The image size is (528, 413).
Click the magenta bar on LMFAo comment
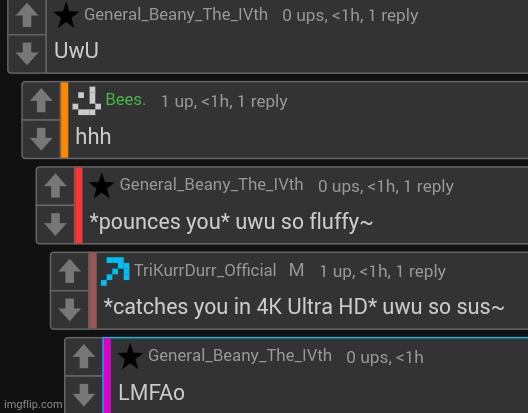coord(107,376)
